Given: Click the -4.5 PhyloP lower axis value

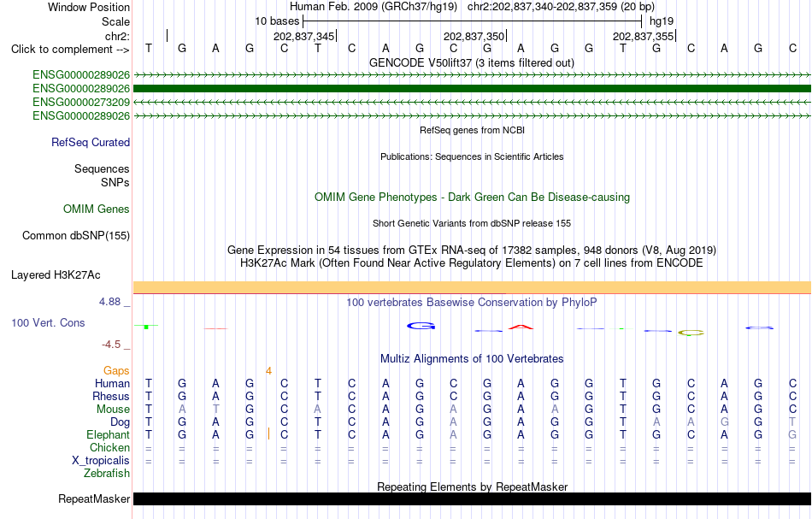Looking at the screenshot, I should 111,345.
